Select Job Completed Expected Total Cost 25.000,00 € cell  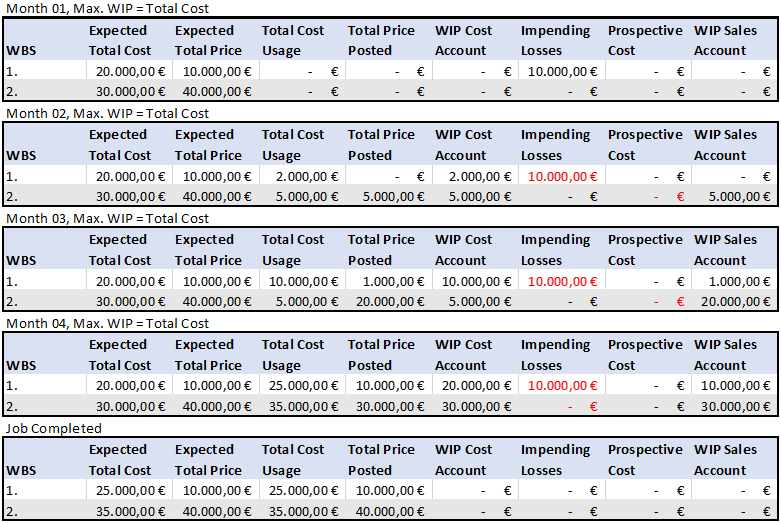click(127, 491)
